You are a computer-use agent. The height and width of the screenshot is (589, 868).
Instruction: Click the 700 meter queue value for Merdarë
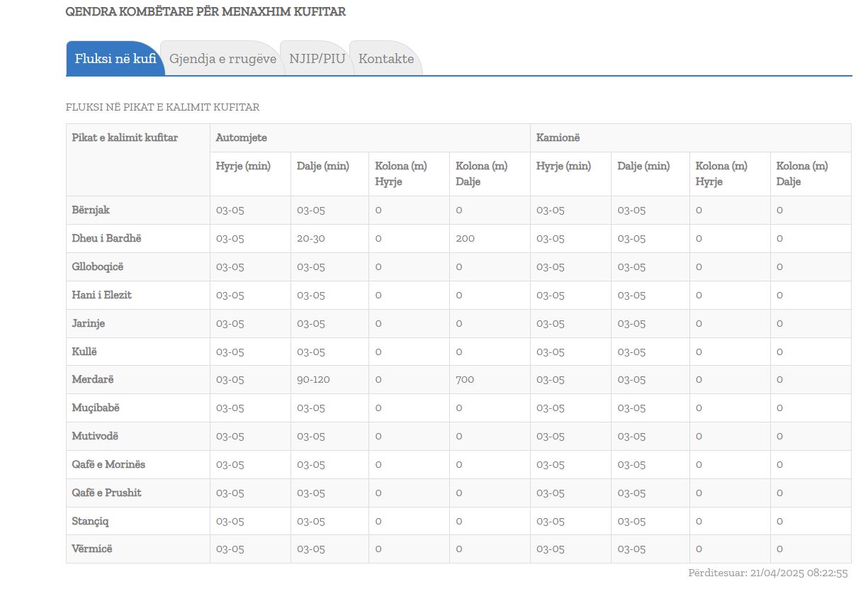pos(465,379)
